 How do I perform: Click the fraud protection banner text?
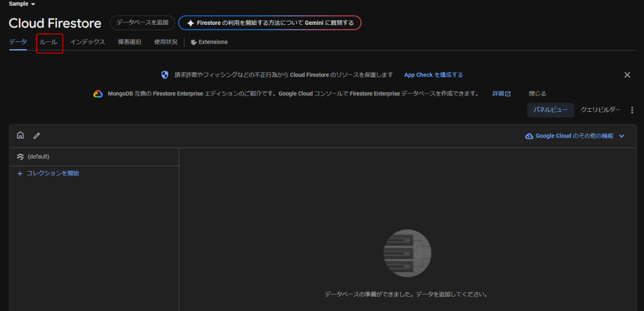(x=284, y=75)
